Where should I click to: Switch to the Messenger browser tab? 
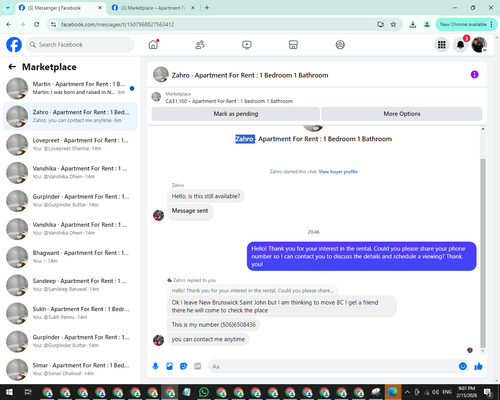[x=60, y=8]
